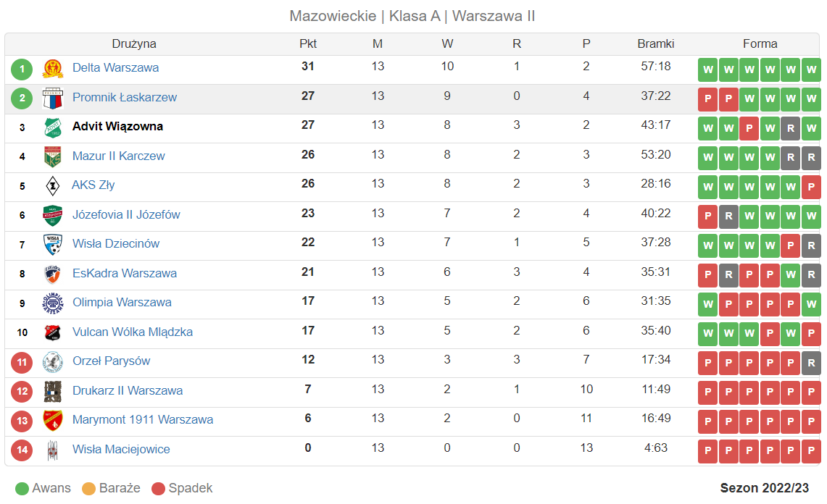Click the Vulcan Wólka Mlądzka logo

pos(53,332)
